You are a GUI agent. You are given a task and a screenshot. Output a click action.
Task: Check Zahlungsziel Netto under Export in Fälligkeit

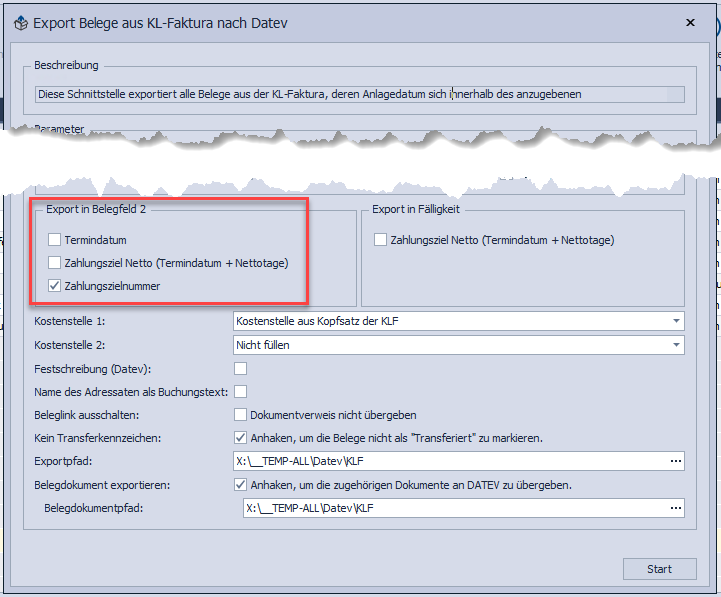pyautogui.click(x=380, y=240)
